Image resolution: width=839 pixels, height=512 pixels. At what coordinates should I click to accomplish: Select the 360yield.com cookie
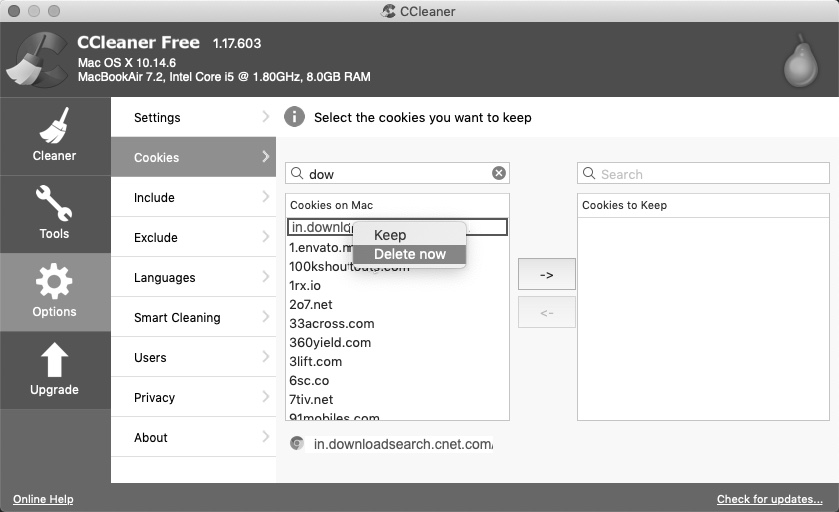click(397, 342)
